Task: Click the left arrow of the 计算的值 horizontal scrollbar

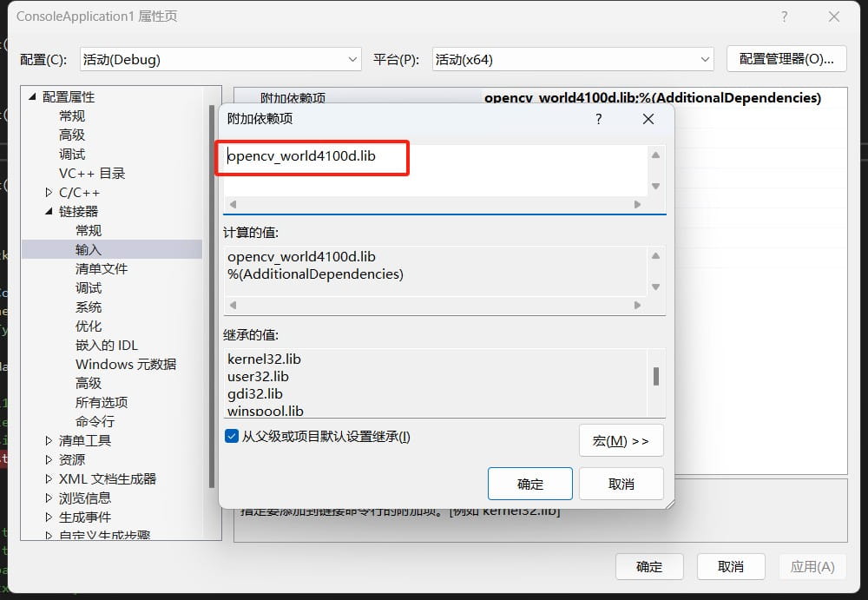Action: (x=233, y=306)
